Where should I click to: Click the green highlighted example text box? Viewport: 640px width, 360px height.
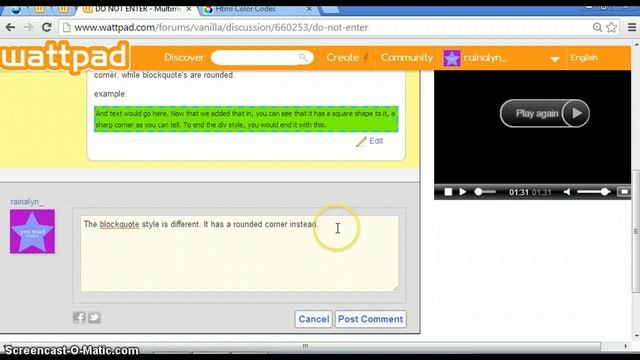246,119
